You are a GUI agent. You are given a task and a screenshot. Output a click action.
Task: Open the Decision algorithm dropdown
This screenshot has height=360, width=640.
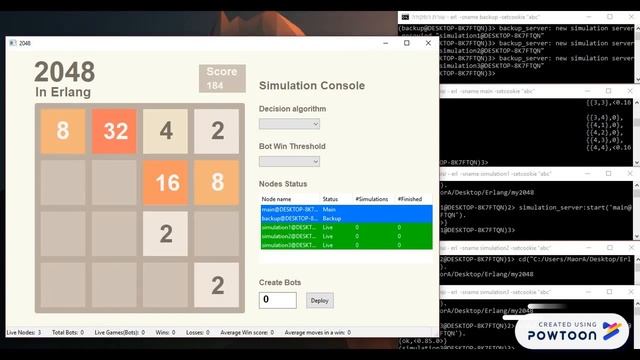[289, 124]
